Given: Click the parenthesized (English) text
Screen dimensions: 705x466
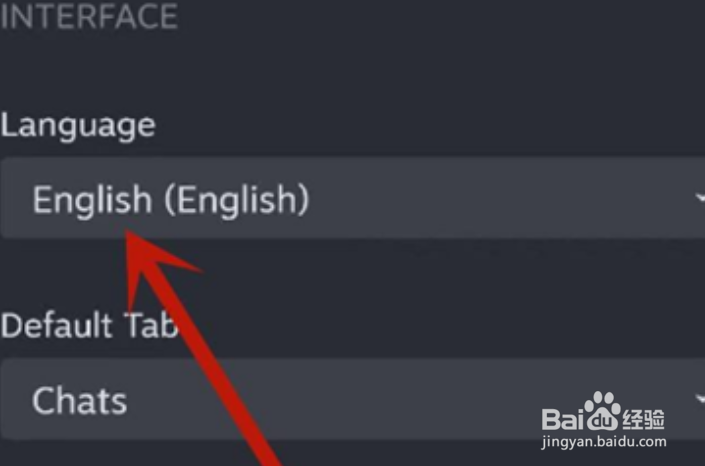Looking at the screenshot, I should [x=237, y=200].
